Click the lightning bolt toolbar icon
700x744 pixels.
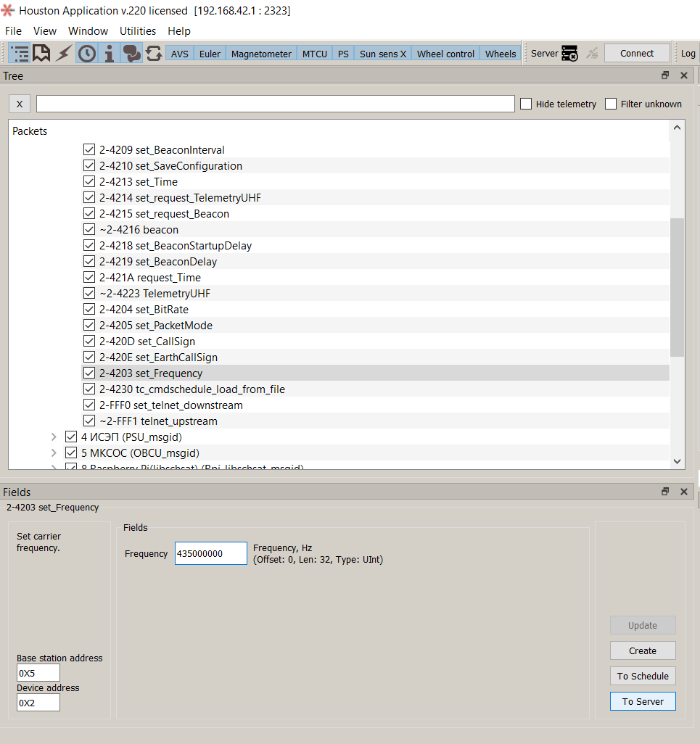point(65,54)
